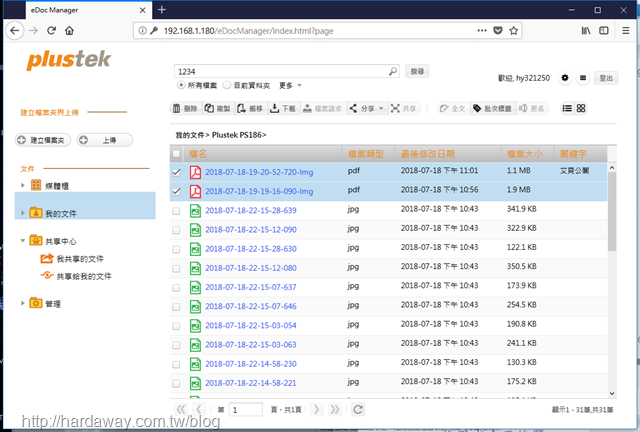Click the create folder (建立檔案夾) button
This screenshot has height=432, width=640.
[43, 140]
